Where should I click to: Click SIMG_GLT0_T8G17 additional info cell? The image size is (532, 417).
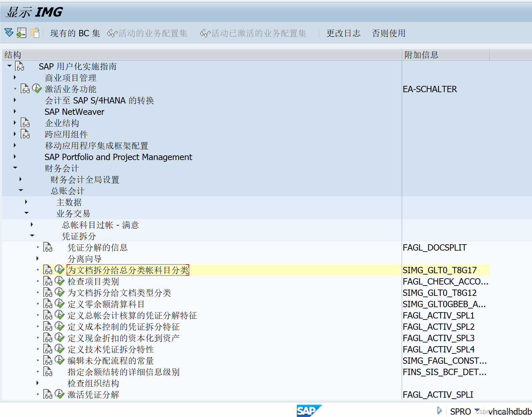tap(439, 270)
